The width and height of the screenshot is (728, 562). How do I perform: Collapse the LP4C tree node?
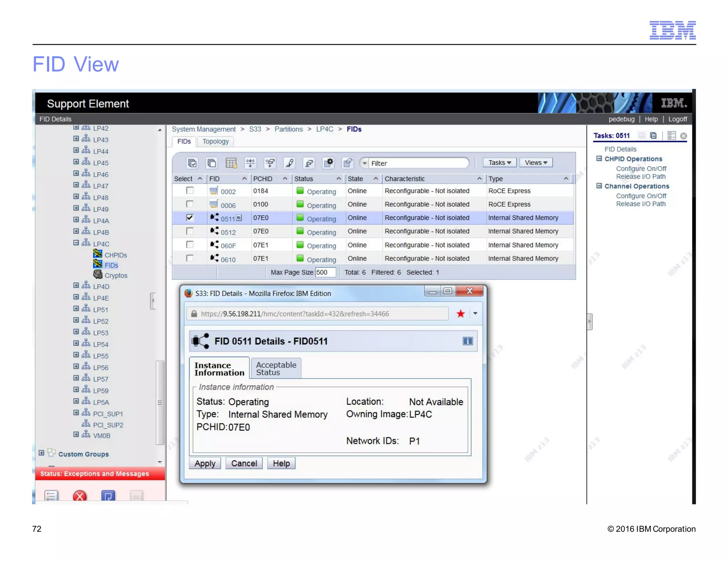click(76, 243)
